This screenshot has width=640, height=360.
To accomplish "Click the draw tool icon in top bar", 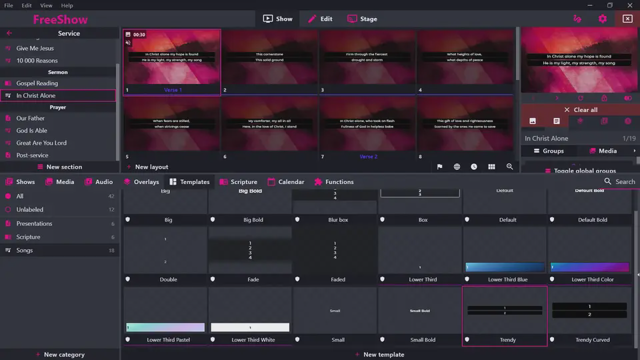I will [577, 19].
